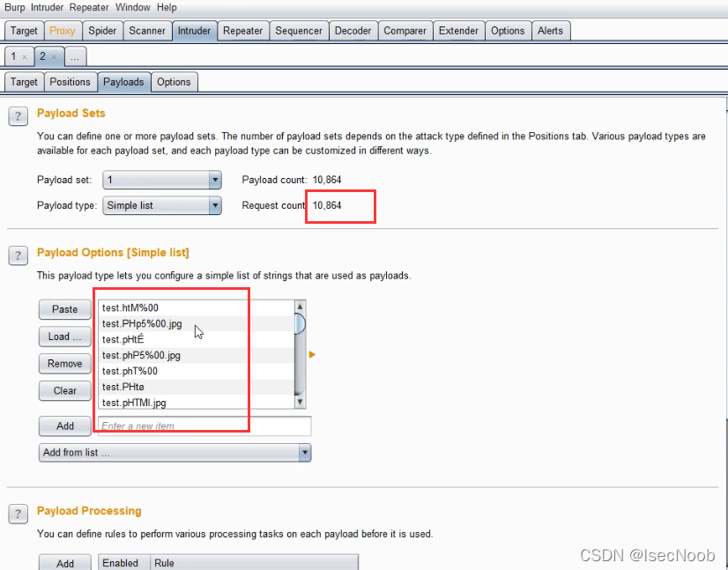Switch to the Extender tab

(x=458, y=31)
